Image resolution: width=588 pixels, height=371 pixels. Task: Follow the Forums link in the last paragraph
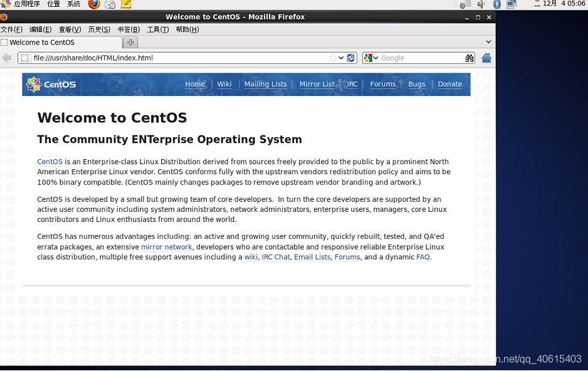pos(347,257)
